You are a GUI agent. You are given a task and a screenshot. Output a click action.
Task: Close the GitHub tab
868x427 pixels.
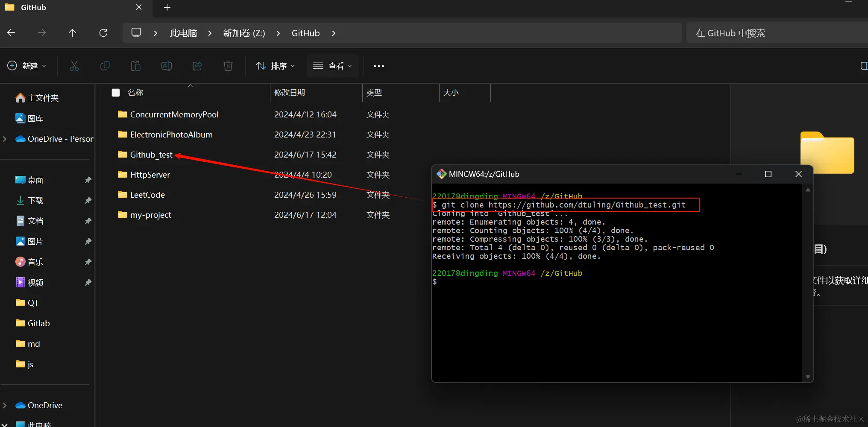(x=139, y=7)
